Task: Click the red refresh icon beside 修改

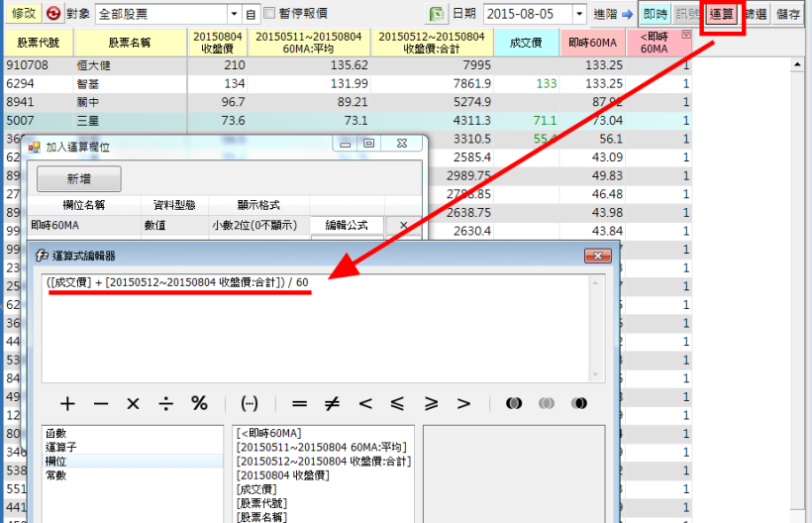Action: (52, 14)
